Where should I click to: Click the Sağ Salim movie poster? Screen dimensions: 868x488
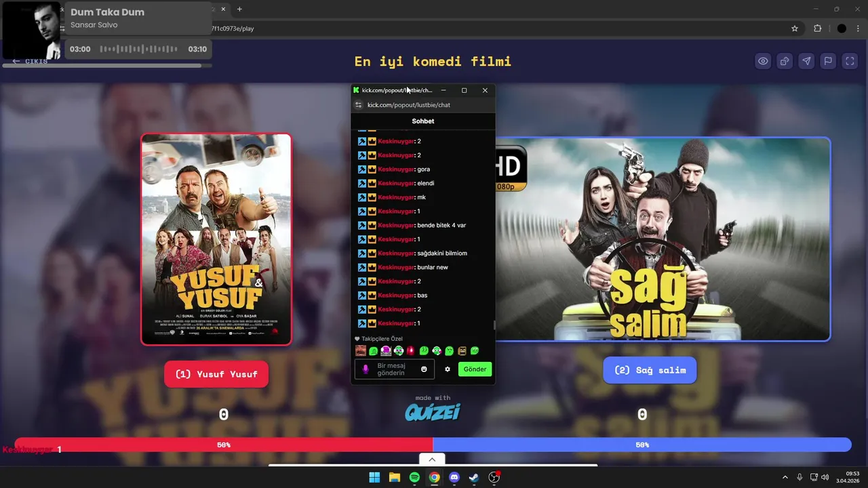pos(663,239)
